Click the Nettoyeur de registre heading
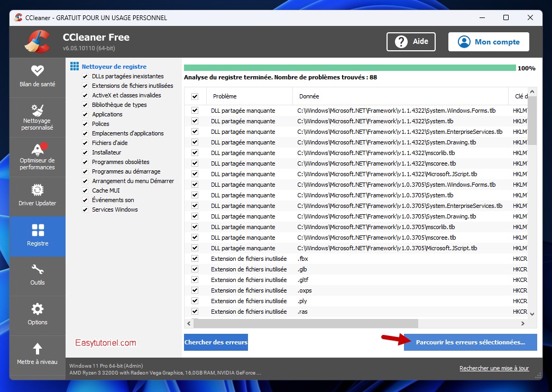The height and width of the screenshot is (392, 552). tap(114, 67)
